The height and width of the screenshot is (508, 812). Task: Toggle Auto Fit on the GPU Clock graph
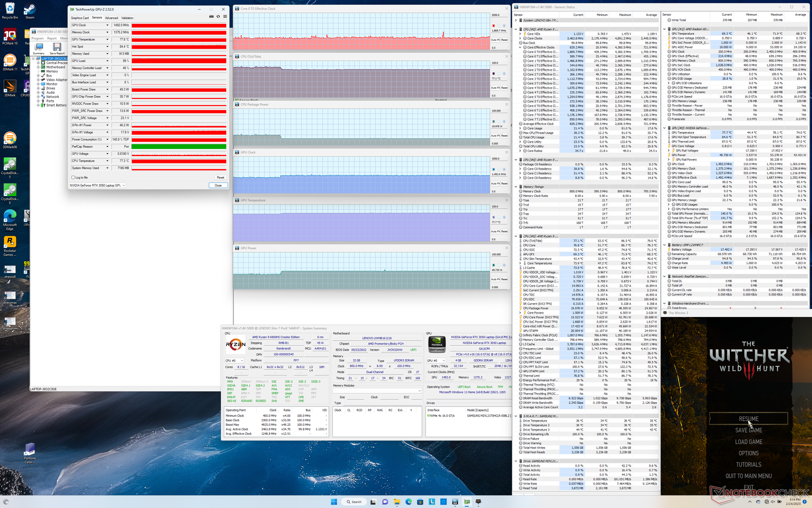[x=496, y=183]
